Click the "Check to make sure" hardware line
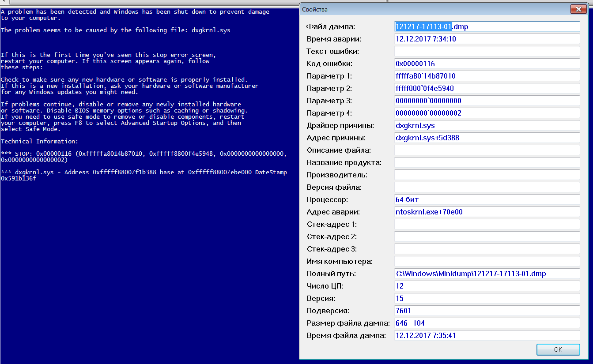 click(x=124, y=79)
